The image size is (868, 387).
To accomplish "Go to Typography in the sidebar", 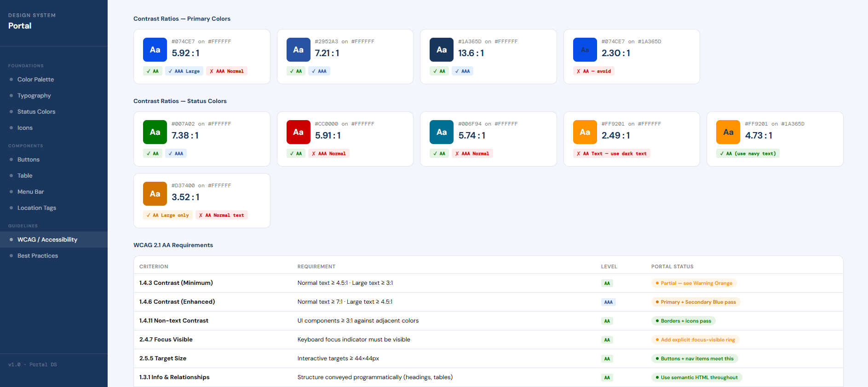I will coord(54,96).
